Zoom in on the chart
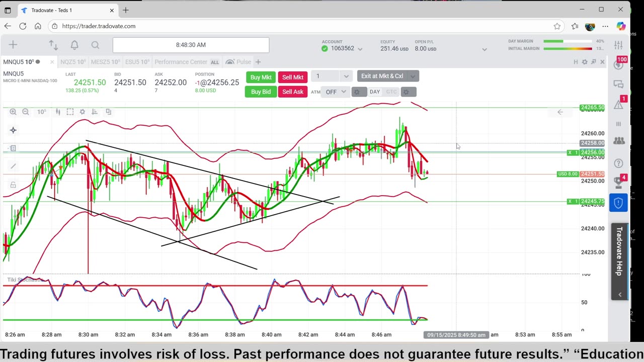 tap(13, 112)
